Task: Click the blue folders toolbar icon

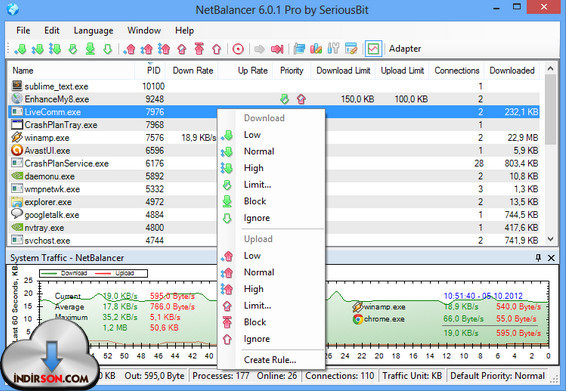Action: (x=299, y=49)
